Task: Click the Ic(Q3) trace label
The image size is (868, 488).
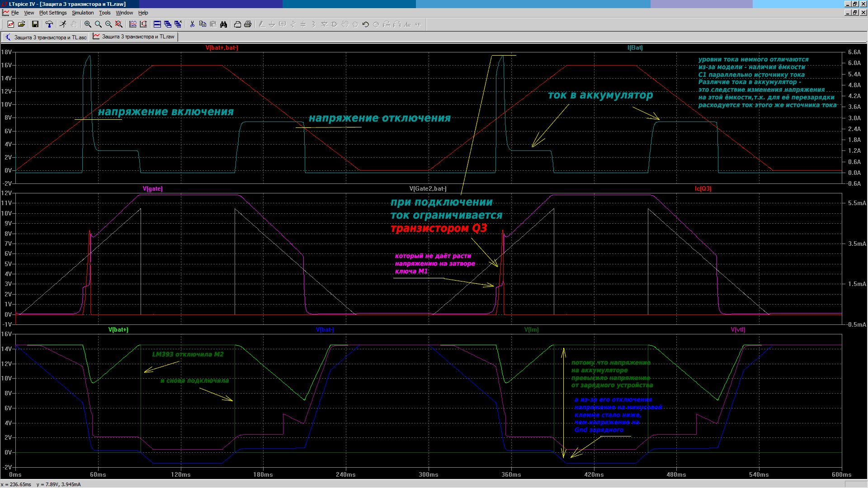Action: click(x=703, y=188)
